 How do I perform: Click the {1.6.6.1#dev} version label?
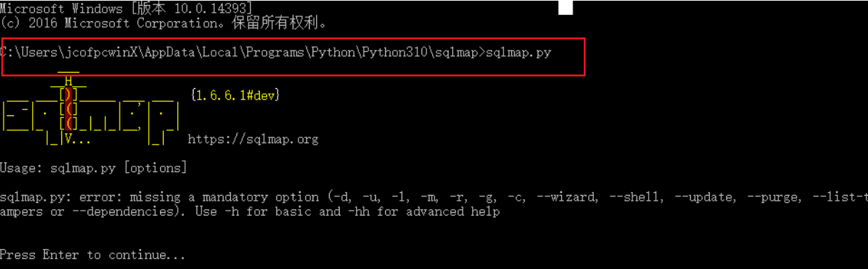(236, 95)
